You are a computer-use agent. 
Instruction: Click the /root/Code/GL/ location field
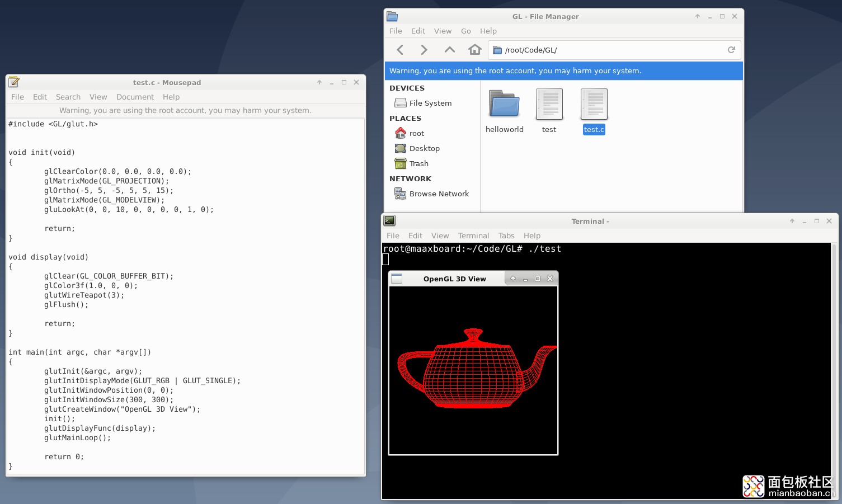[x=614, y=50]
